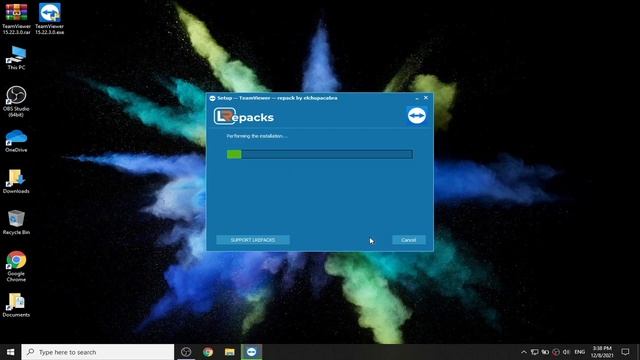Image resolution: width=640 pixels, height=360 pixels.
Task: Click the taskbar search box
Action: coord(98,352)
